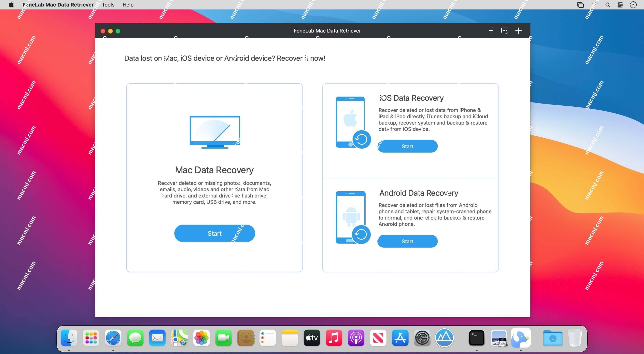Screen dimensions: 644x354
Task: Start Mac Data Recovery scan
Action: (x=215, y=233)
